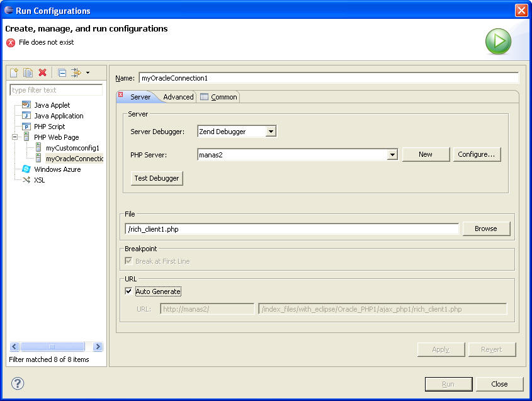Open the PHP Server dropdown arrow
Image resolution: width=532 pixels, height=401 pixels.
392,155
